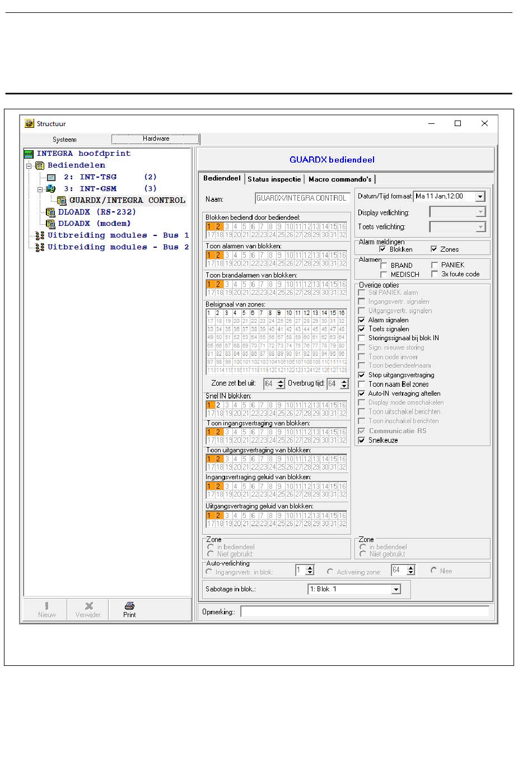Enable the PANIEK alarm checkbox
The width and height of the screenshot is (532, 783).
[435, 265]
